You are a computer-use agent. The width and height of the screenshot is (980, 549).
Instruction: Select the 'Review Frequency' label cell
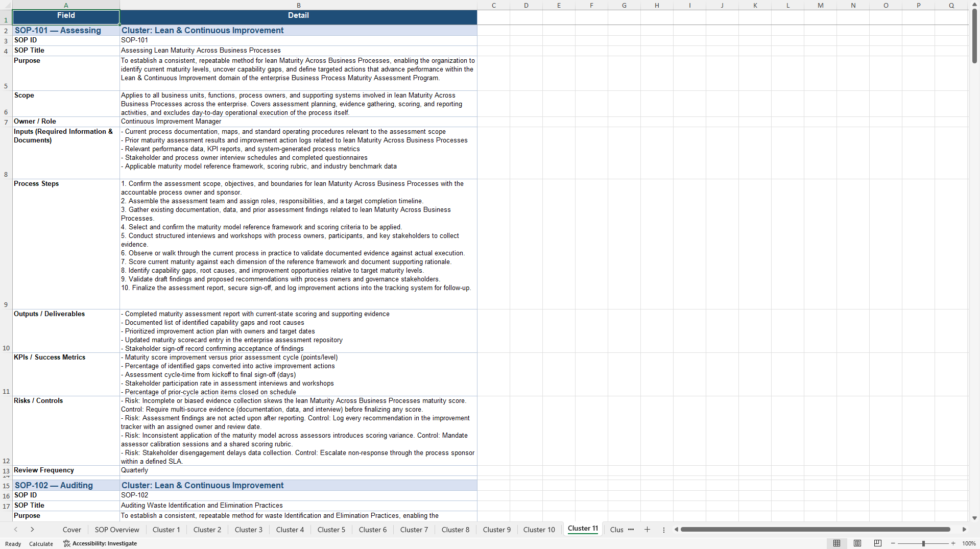pyautogui.click(x=66, y=470)
